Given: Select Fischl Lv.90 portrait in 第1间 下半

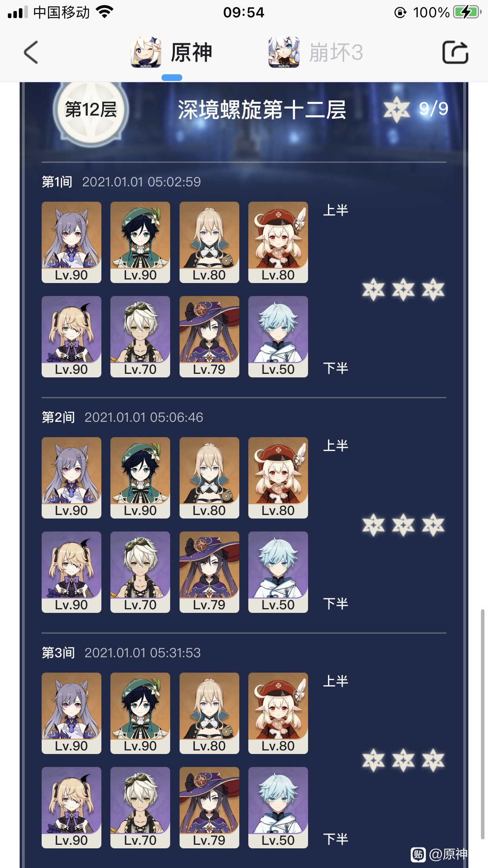Looking at the screenshot, I should 72,337.
